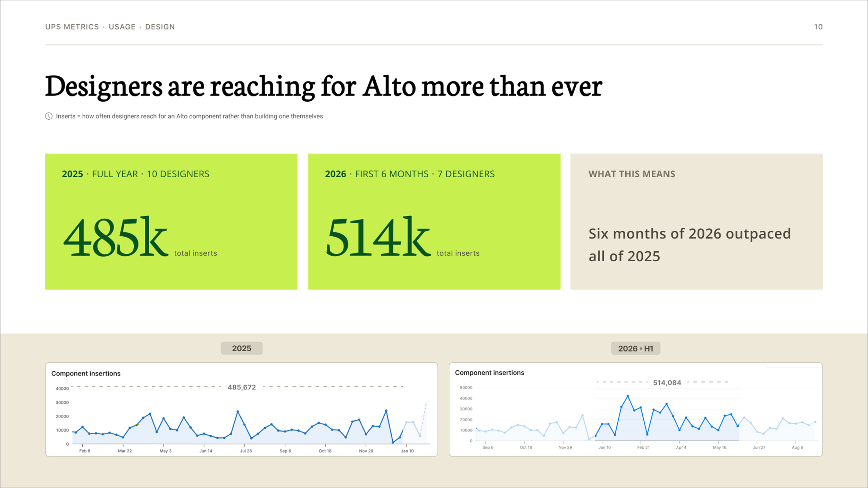Click the '2025 · FULL YEAR · 10 DESIGNERS' label
This screenshot has width=868, height=488.
tap(135, 174)
